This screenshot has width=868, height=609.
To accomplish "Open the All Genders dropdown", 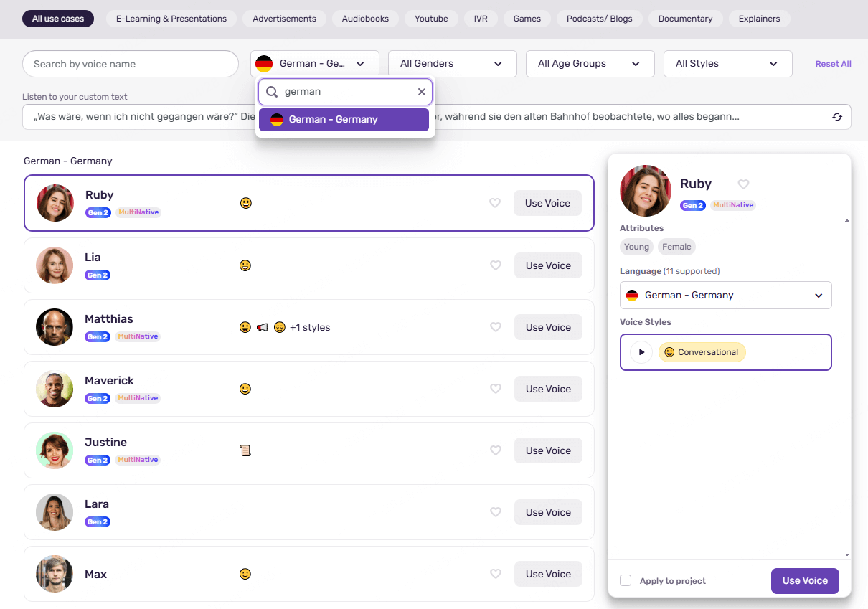I will [452, 64].
